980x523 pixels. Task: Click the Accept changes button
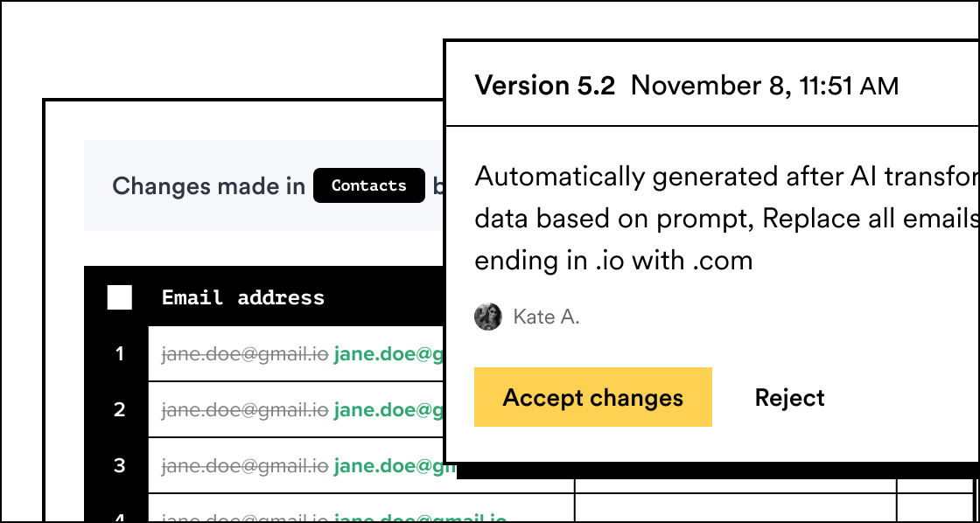(x=592, y=397)
